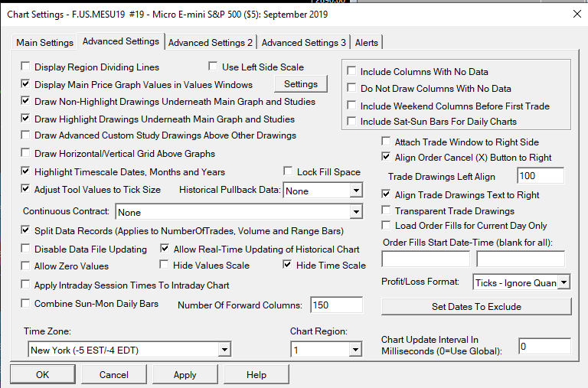This screenshot has width=588, height=388.
Task: Uncheck Hide Time Scale option
Action: [x=288, y=266]
